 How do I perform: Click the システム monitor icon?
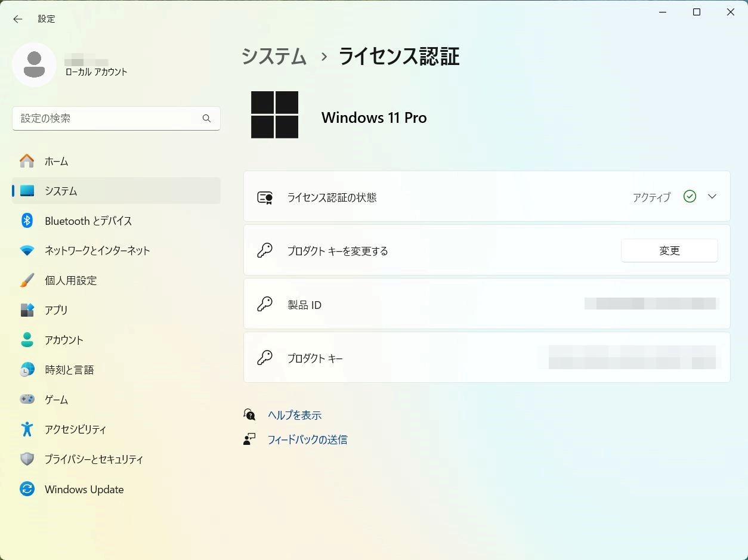pyautogui.click(x=27, y=191)
